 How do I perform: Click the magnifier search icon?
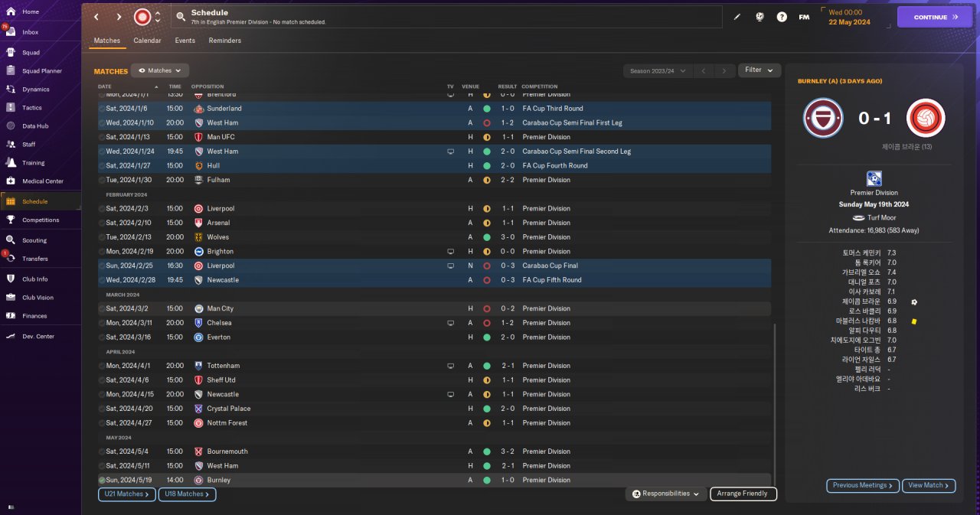tap(181, 16)
